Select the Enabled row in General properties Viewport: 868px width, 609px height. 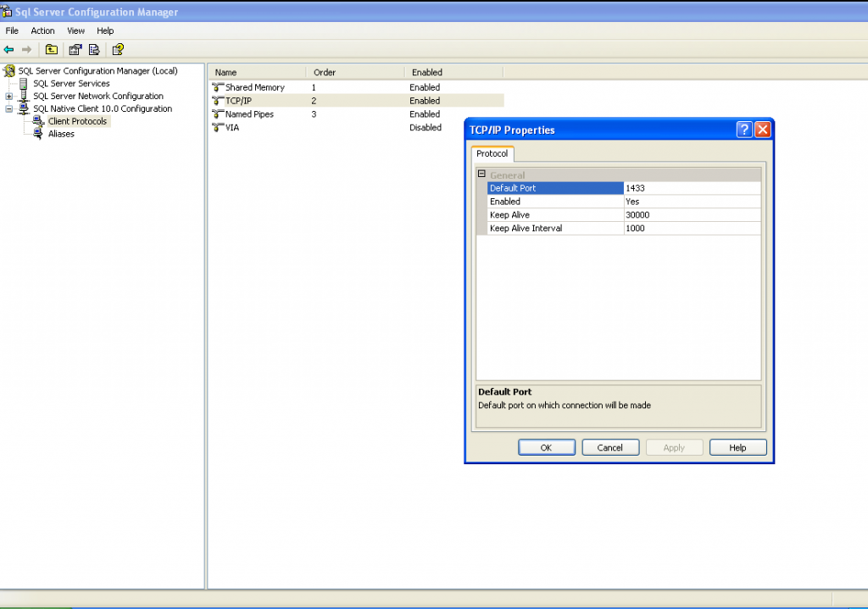[x=555, y=201]
